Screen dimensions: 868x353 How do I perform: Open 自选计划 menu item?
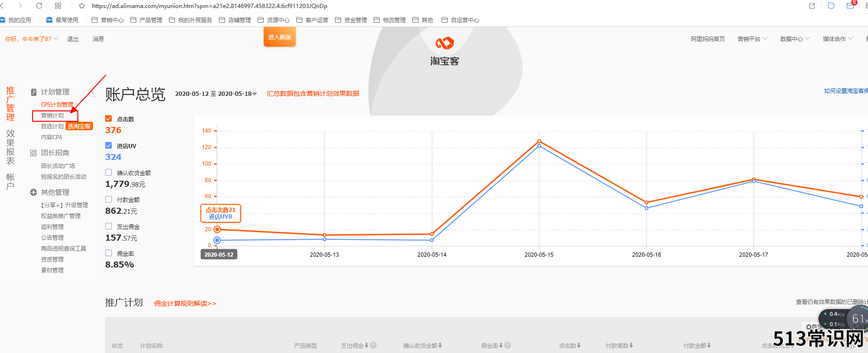[x=52, y=126]
